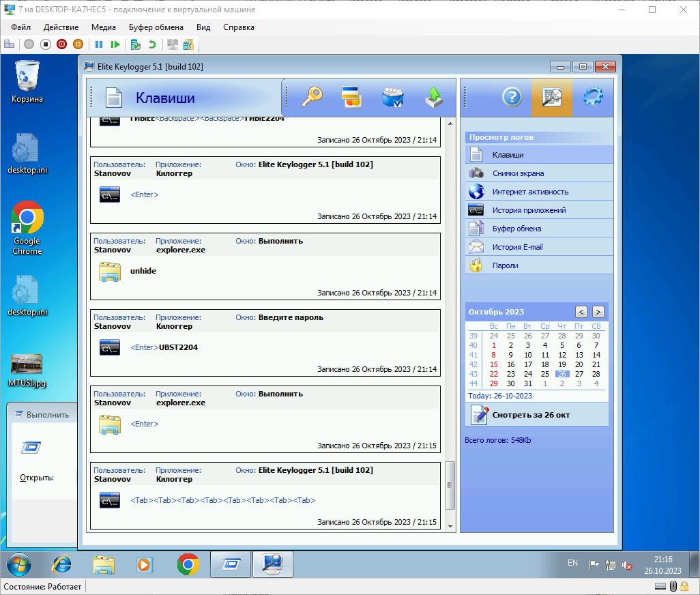This screenshot has width=700, height=595.
Task: Open the Settings gear icon in Keylogger
Action: click(593, 97)
